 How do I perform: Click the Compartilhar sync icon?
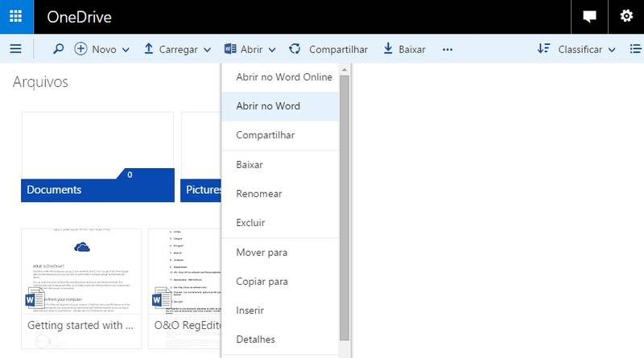tap(295, 49)
